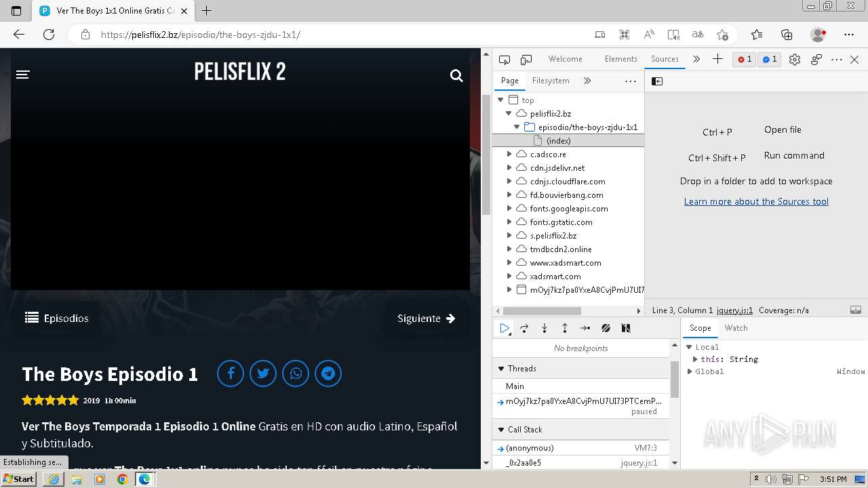Open Episodios list button
Screen dimensions: 868x488
(57, 318)
